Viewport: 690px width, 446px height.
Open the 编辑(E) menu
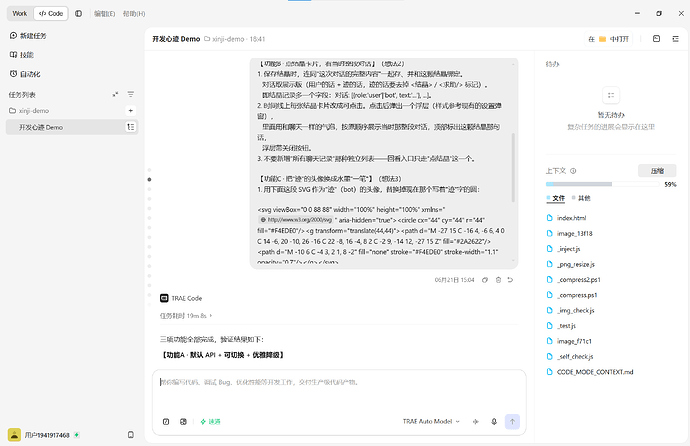[x=104, y=14]
